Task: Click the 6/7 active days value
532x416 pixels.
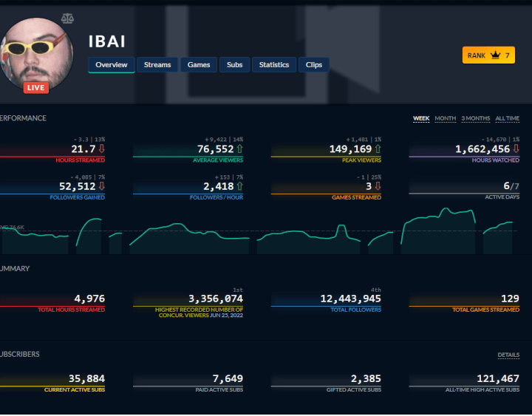Action: click(x=511, y=186)
